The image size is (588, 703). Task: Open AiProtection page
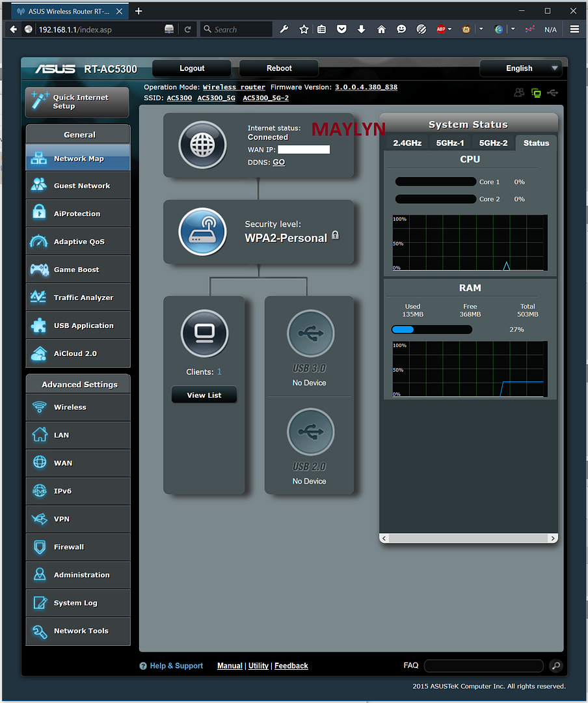click(78, 214)
